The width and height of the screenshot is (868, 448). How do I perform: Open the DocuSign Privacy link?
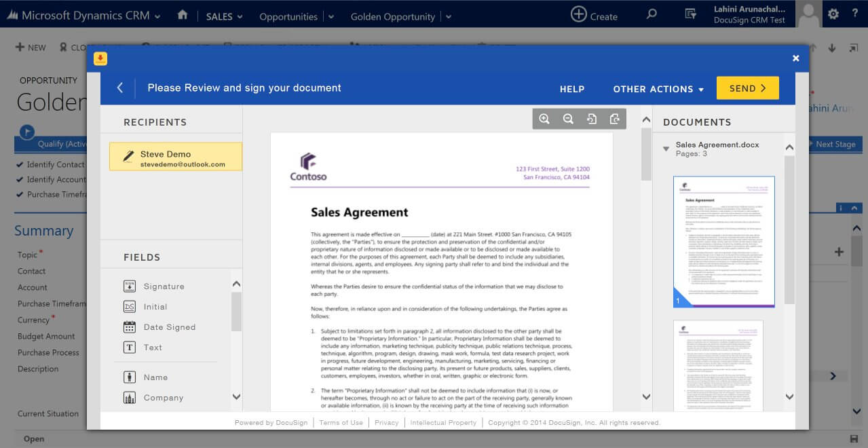point(385,422)
